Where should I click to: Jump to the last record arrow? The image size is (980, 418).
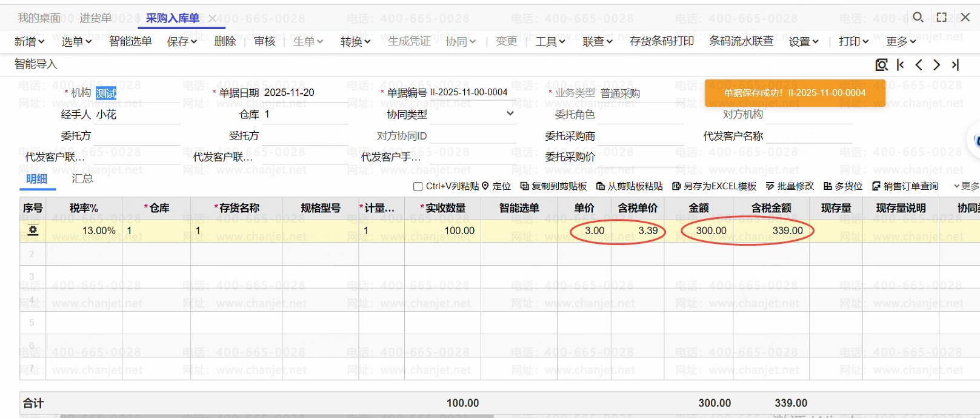tap(956, 65)
